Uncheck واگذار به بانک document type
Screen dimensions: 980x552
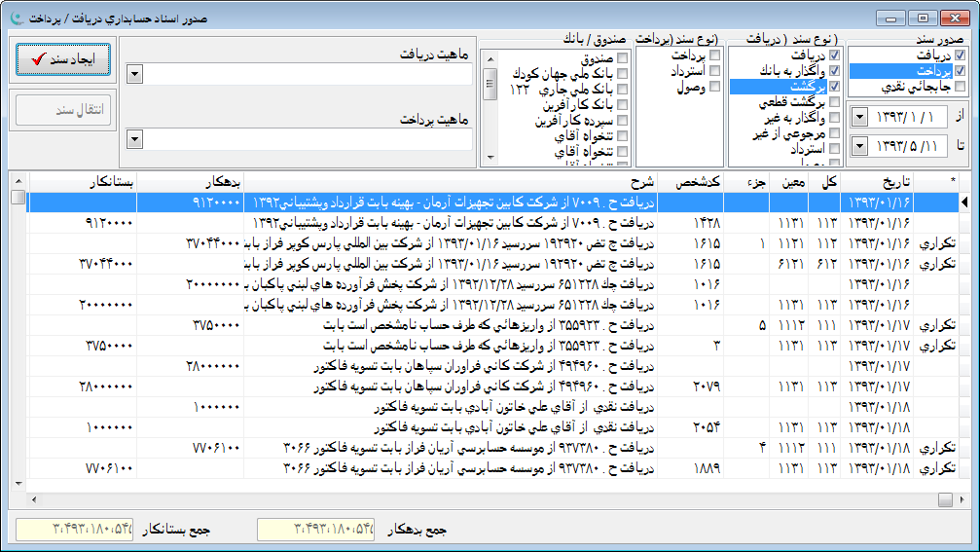coord(834,71)
